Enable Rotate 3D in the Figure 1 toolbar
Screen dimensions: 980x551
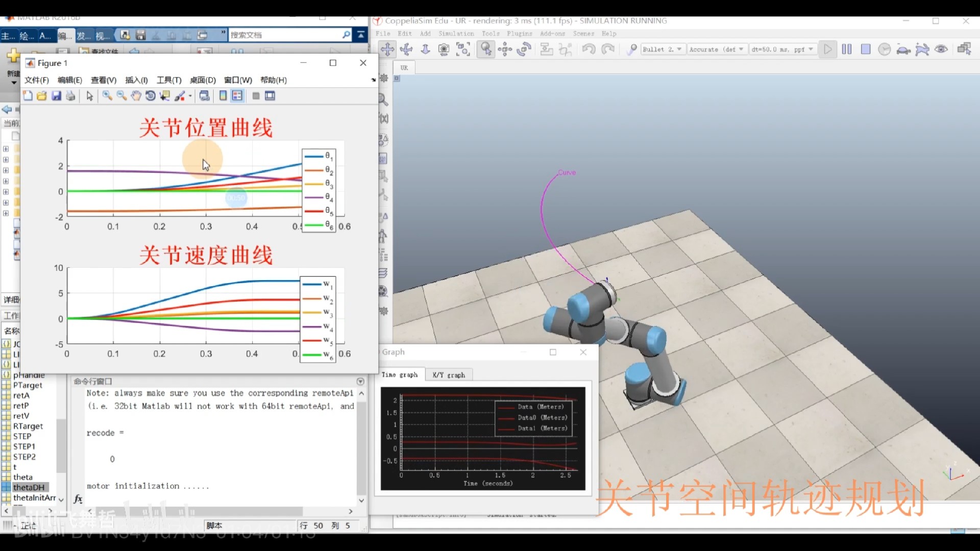pos(150,96)
